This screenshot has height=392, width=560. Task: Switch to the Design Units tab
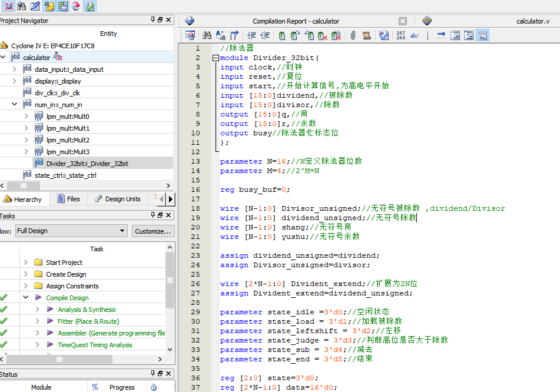(118, 199)
